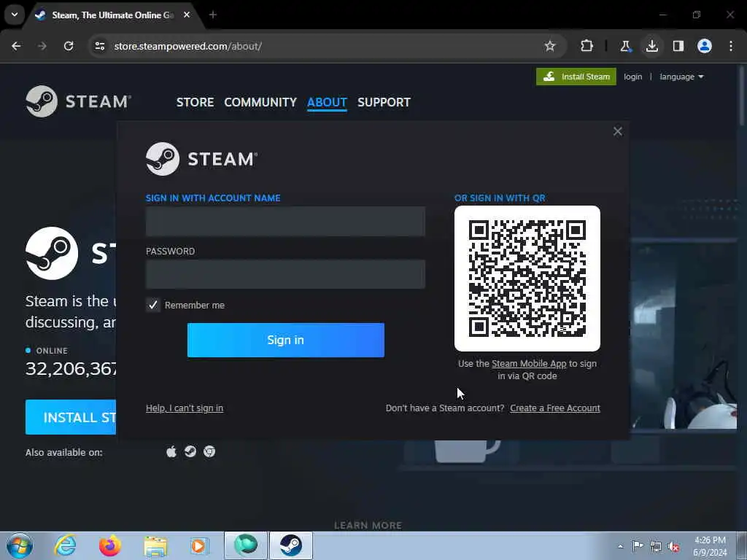Open Windows Explorer folder from taskbar
The image size is (747, 560).
155,545
